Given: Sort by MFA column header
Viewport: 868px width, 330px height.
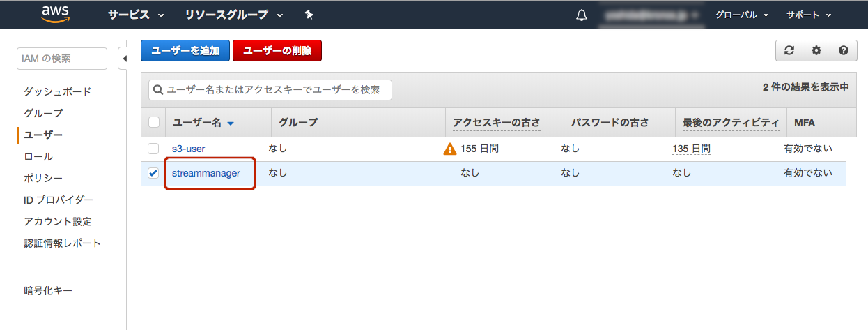Looking at the screenshot, I should 805,123.
